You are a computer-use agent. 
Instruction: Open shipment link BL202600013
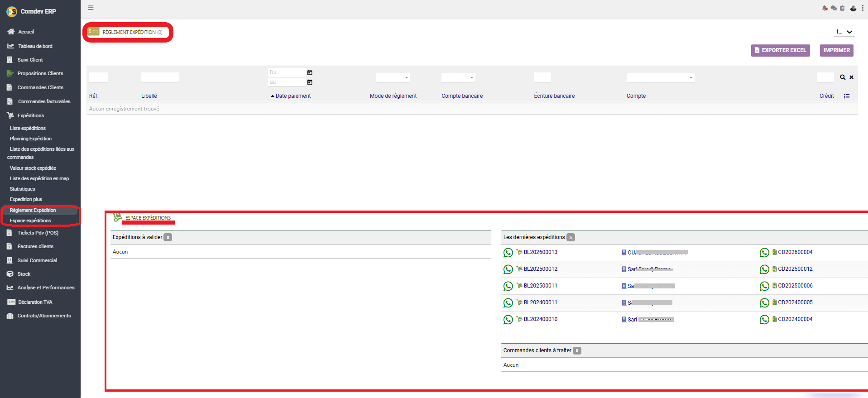pos(540,252)
